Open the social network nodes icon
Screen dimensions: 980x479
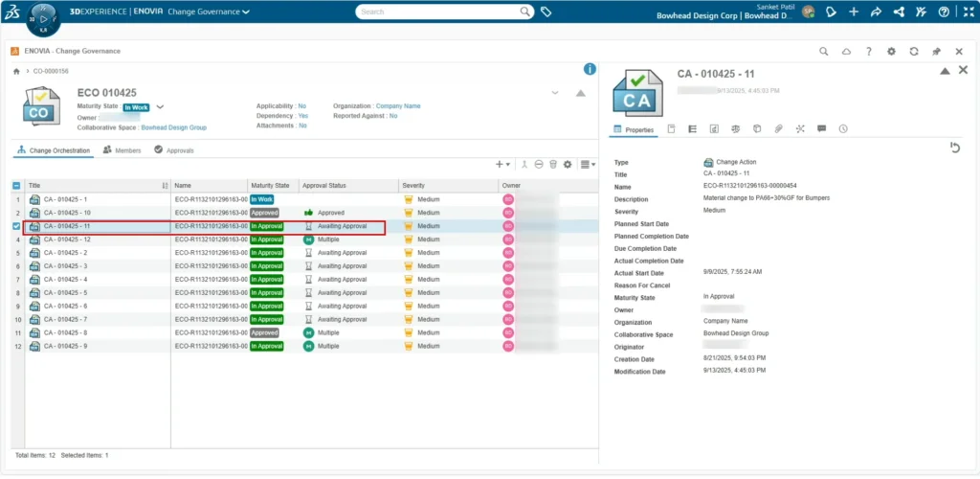pyautogui.click(x=899, y=11)
